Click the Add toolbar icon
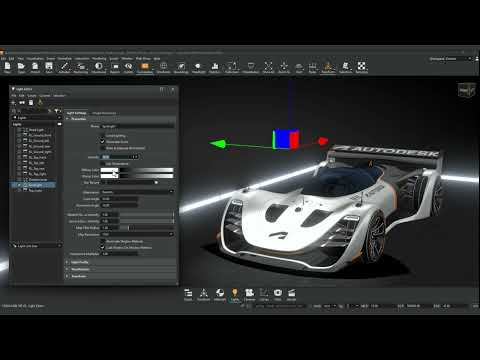 click(35, 67)
